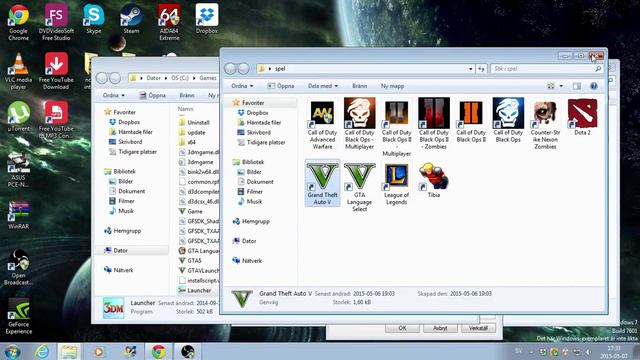Open Internet Explorer from taskbar
This screenshot has height=360, width=640.
42,351
